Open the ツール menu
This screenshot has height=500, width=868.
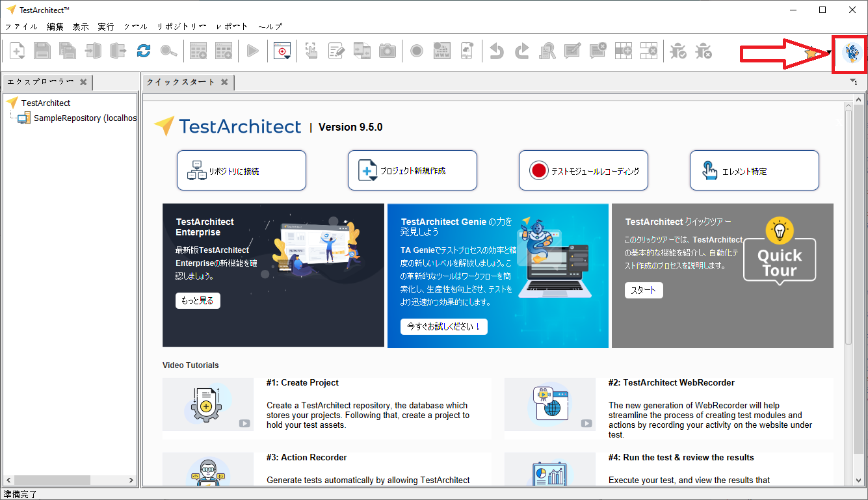point(135,27)
